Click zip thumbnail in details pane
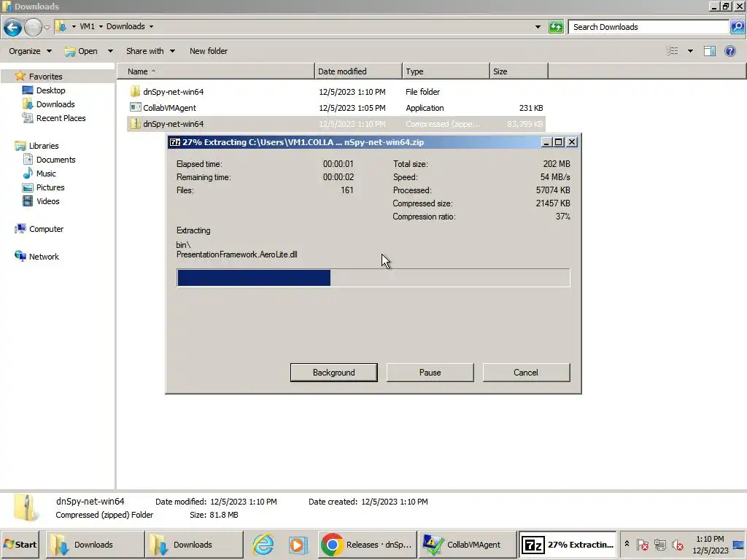Image resolution: width=747 pixels, height=560 pixels. pyautogui.click(x=26, y=508)
